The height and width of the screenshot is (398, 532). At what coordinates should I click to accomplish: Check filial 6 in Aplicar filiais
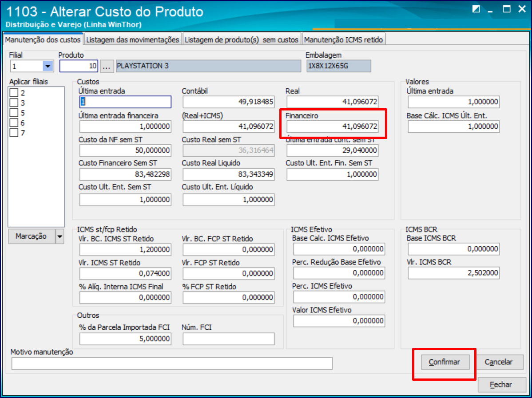point(14,122)
